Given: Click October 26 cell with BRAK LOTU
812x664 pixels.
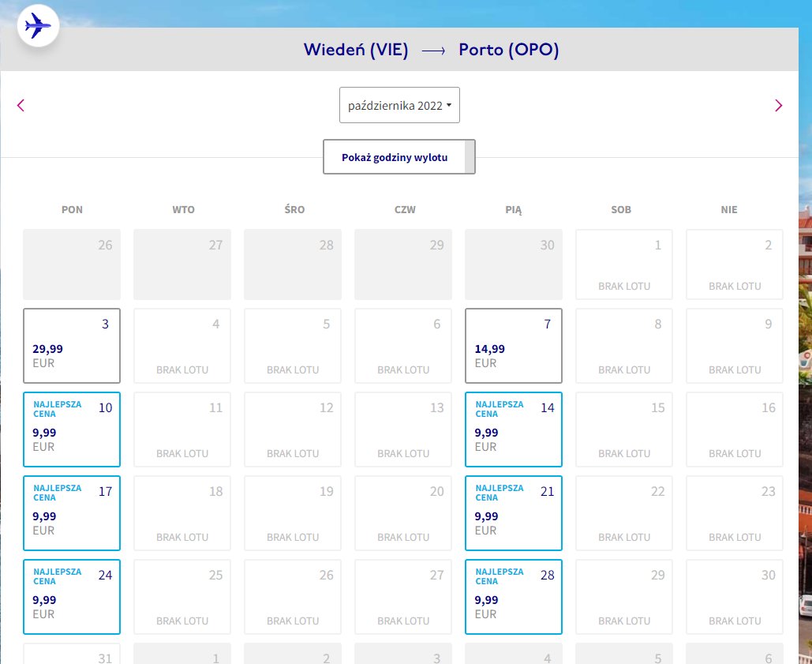Looking at the screenshot, I should point(293,597).
